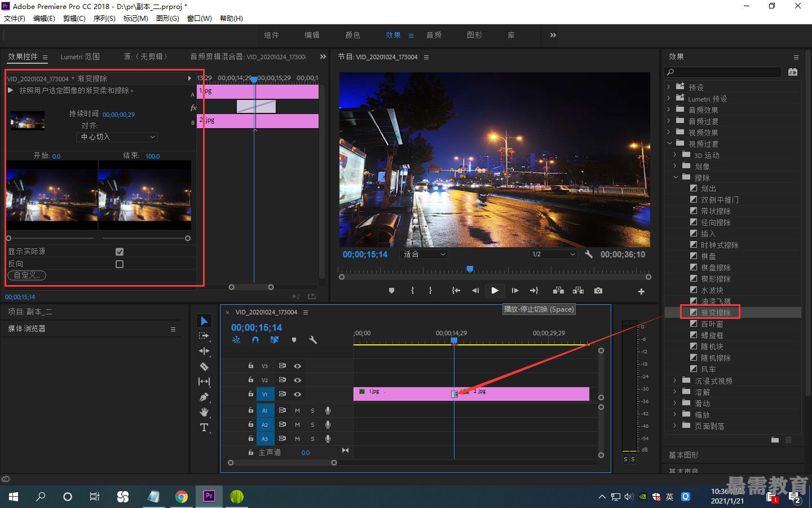Step forward one frame in Program monitor
Image resolution: width=812 pixels, height=508 pixels.
point(515,291)
